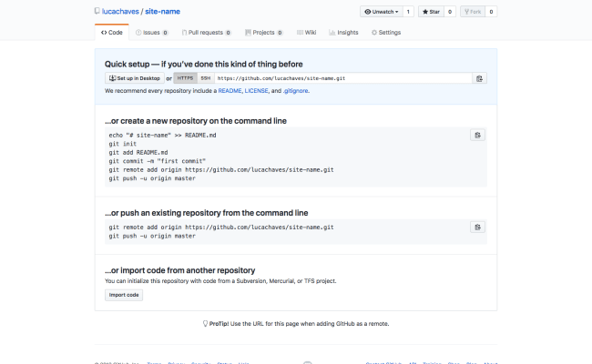
Task: Click the Fork button
Action: (473, 12)
